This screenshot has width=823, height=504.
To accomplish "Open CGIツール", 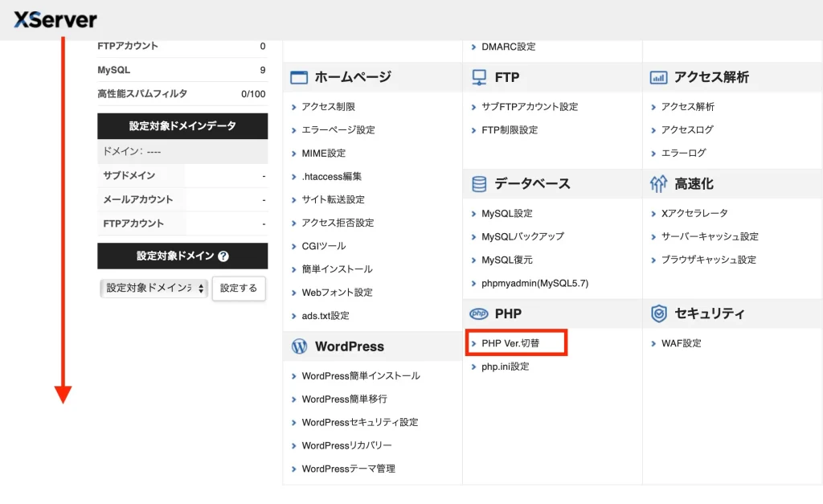I will (323, 246).
